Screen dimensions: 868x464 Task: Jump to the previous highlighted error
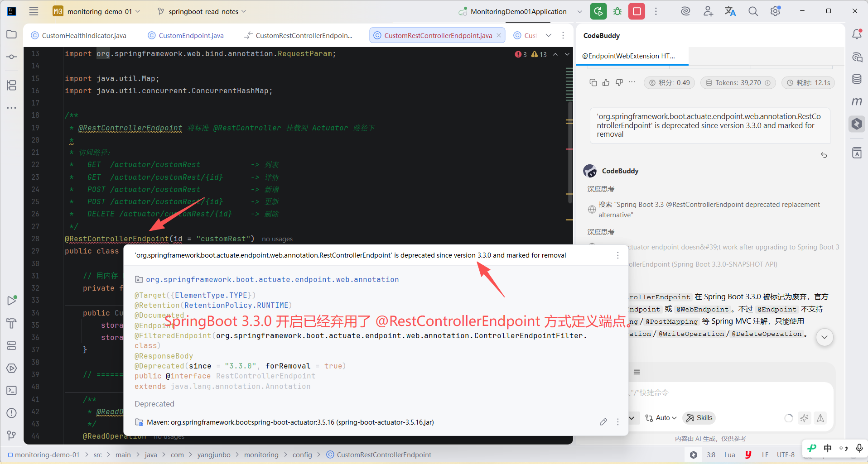tap(555, 54)
